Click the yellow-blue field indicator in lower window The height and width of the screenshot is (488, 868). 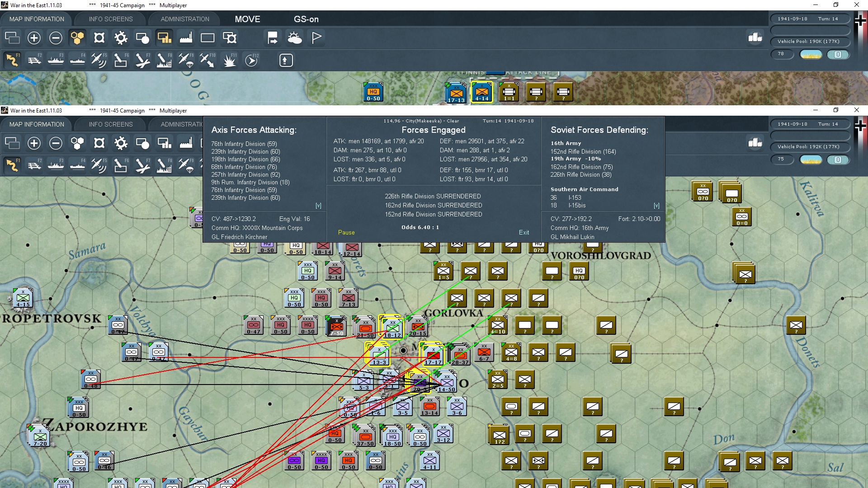pos(811,160)
